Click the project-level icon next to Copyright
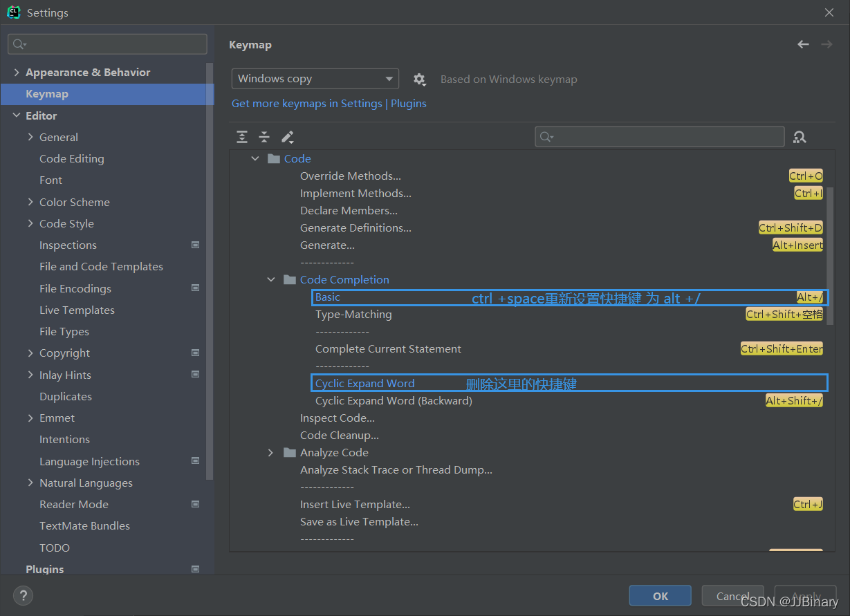 point(195,353)
